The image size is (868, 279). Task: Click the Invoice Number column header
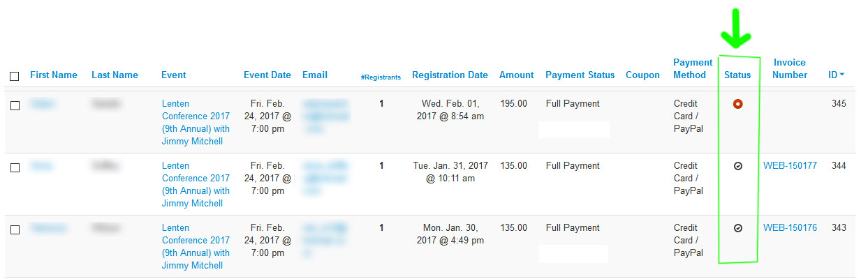(790, 68)
